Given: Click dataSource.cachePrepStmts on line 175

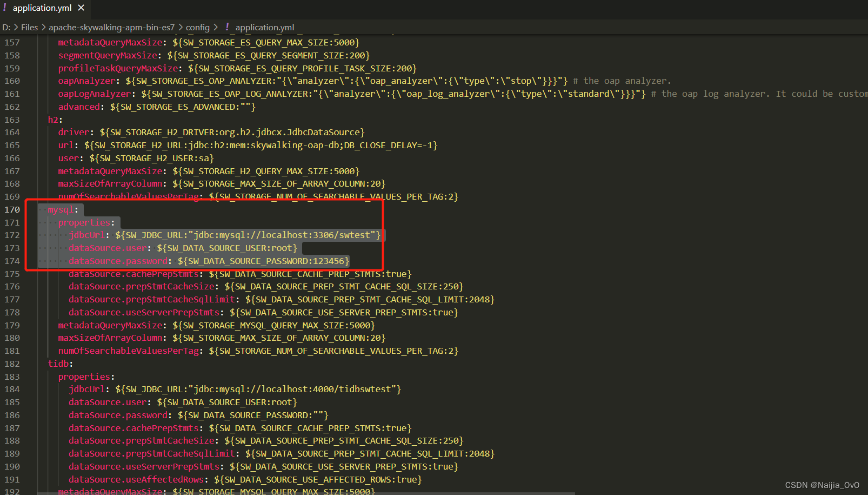Looking at the screenshot, I should [x=133, y=274].
